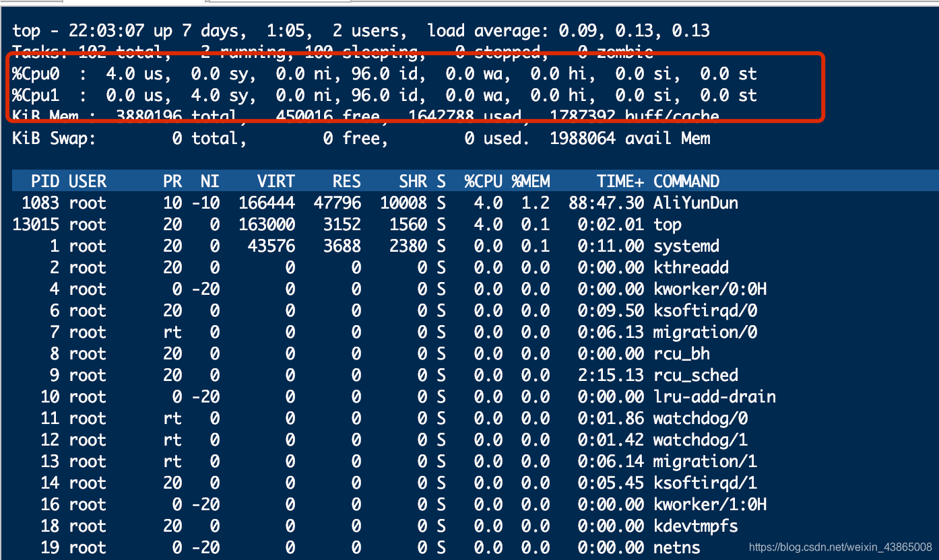939x560 pixels.
Task: Select the top command name
Action: pyautogui.click(x=668, y=225)
